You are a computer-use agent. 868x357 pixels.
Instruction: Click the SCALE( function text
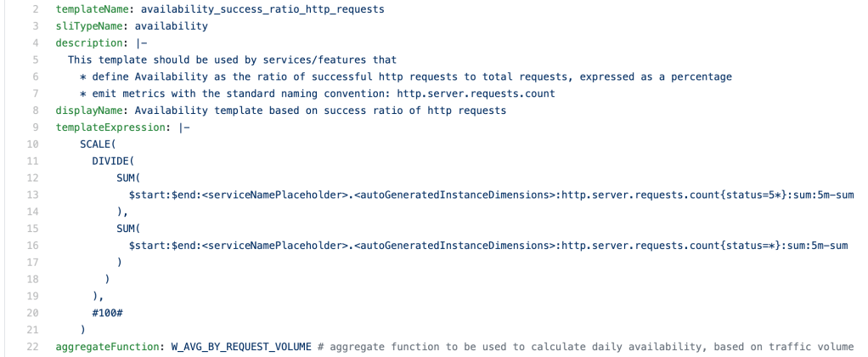point(98,144)
